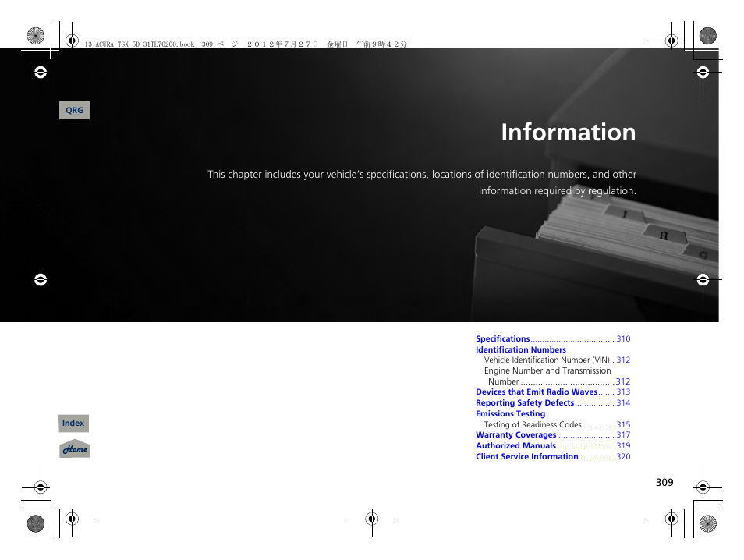The height and width of the screenshot is (560, 744).
Task: Click the page number 309 label
Action: [664, 482]
